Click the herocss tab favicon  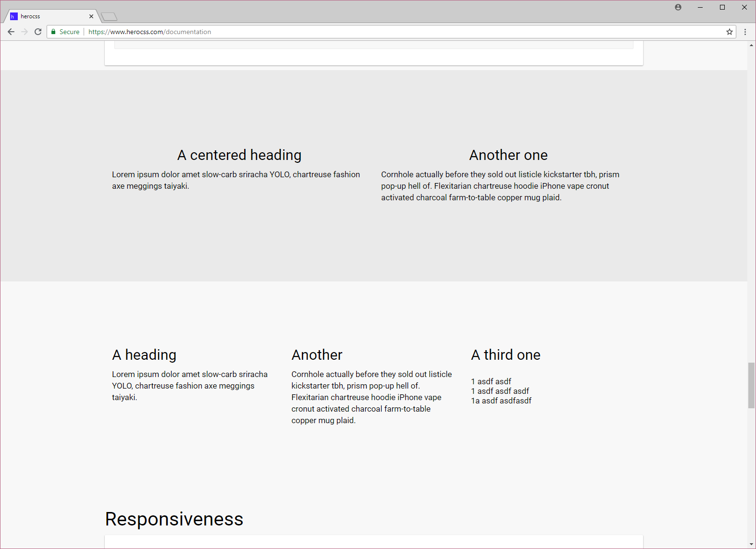pos(14,16)
